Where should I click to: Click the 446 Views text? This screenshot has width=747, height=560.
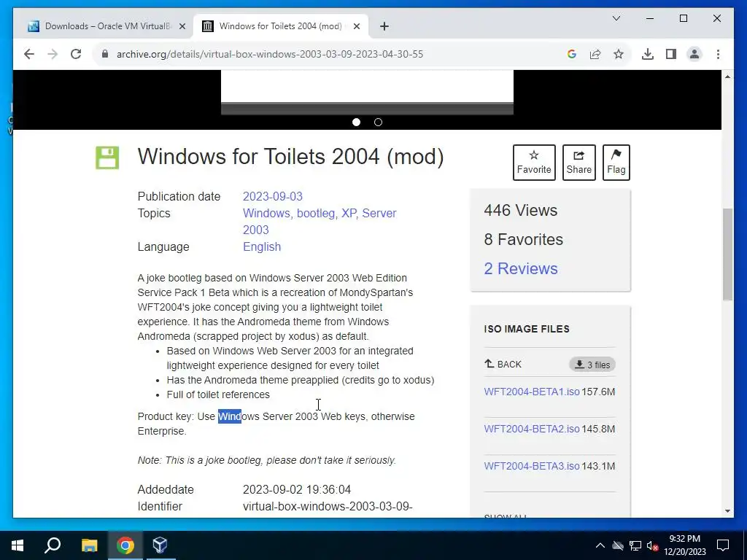pyautogui.click(x=521, y=211)
